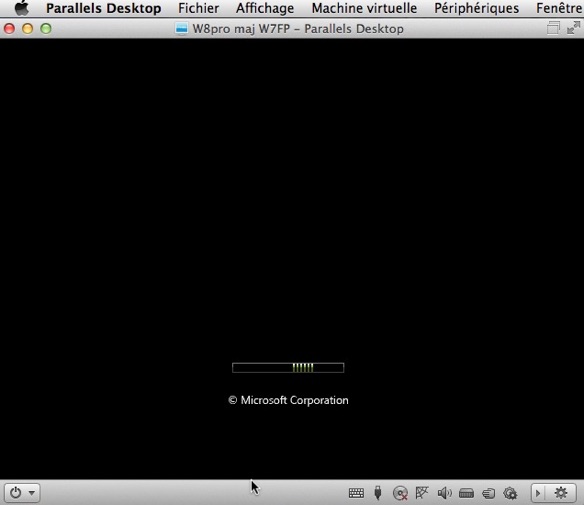Viewport: 584px width, 505px height.
Task: Click the sound speaker icon
Action: tap(444, 493)
